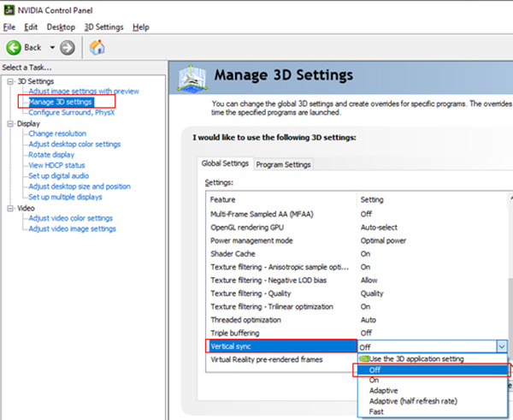Switch to the Program Settings tab
This screenshot has width=513, height=420.
pyautogui.click(x=284, y=164)
